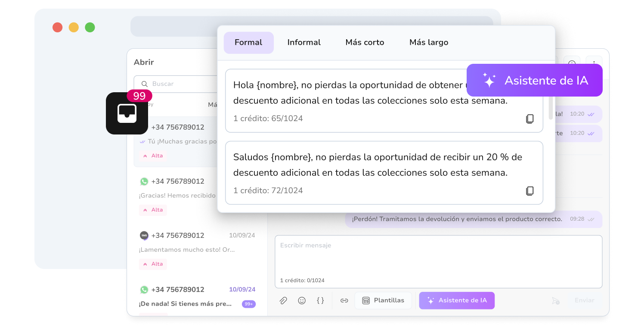This screenshot has width=644, height=325.
Task: Click the '1 crédito: 0/1024' counter
Action: pos(302,281)
